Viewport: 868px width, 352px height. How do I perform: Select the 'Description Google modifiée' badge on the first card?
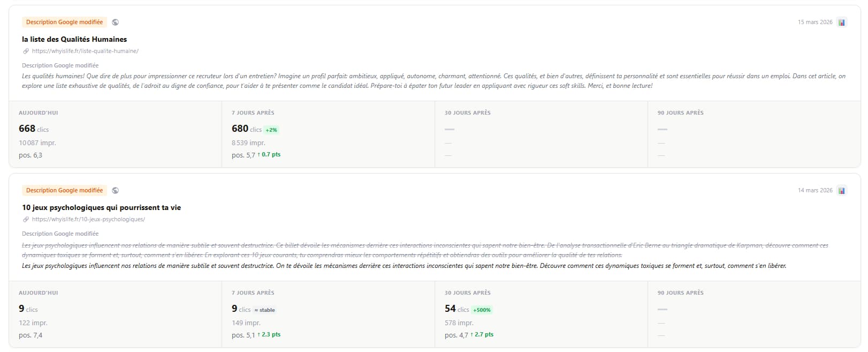[x=64, y=22]
